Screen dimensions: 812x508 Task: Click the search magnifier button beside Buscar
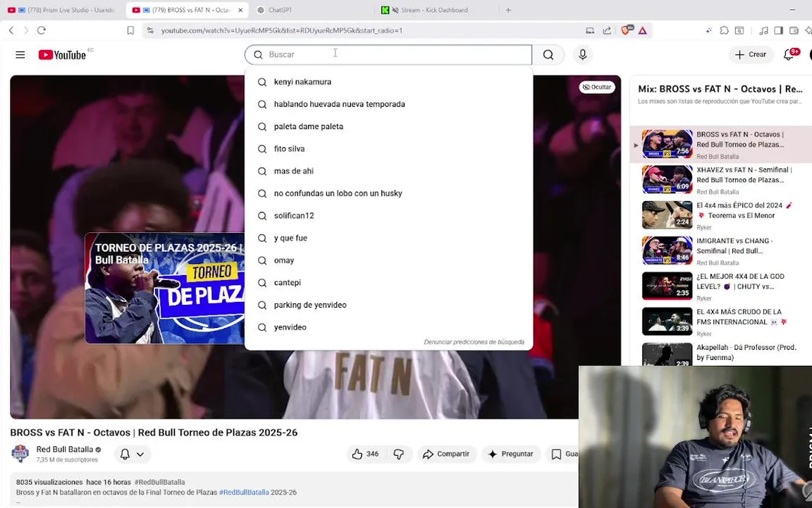tap(548, 54)
